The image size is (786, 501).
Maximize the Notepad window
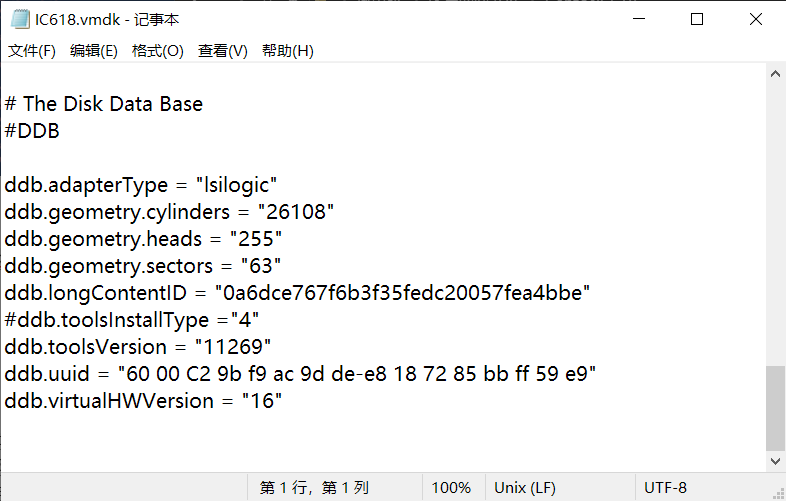[697, 19]
